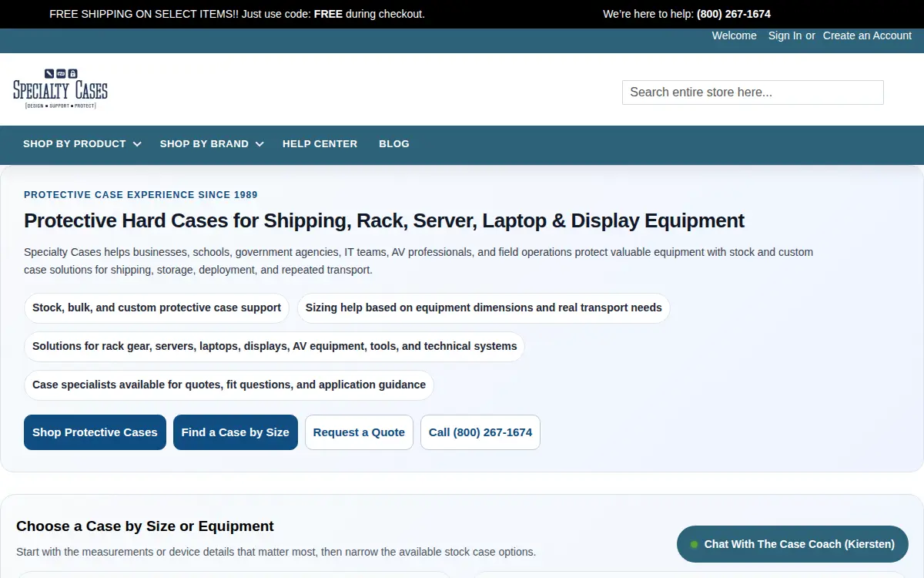Click the Call (800) 267-1674 button
924x578 pixels.
tap(480, 432)
